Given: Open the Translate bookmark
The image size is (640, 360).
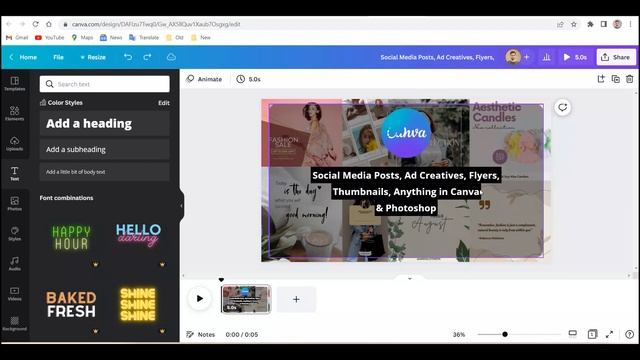Looking at the screenshot, I should 144,38.
